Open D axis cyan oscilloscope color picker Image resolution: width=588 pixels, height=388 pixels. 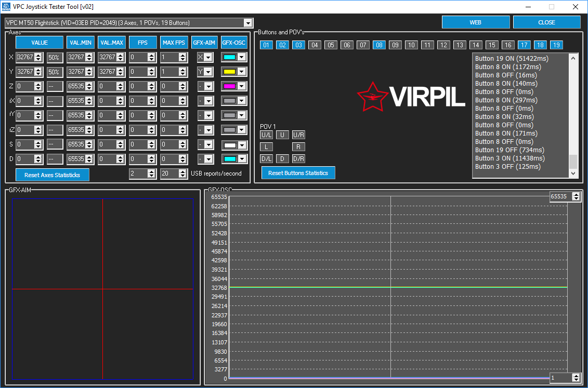[x=234, y=159]
